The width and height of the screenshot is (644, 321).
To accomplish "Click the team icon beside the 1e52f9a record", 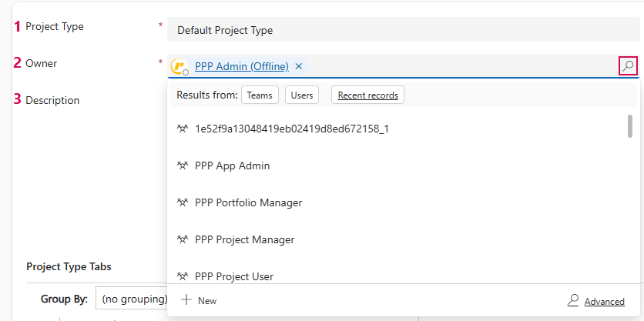I will click(183, 129).
